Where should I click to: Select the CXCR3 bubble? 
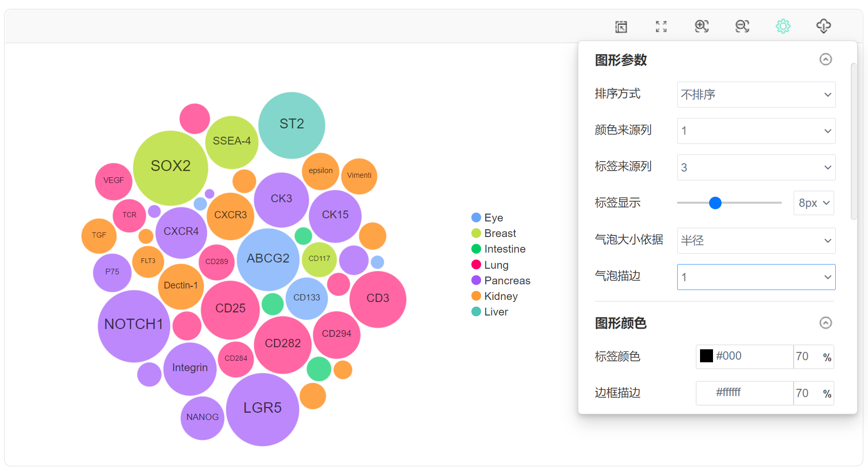230,216
